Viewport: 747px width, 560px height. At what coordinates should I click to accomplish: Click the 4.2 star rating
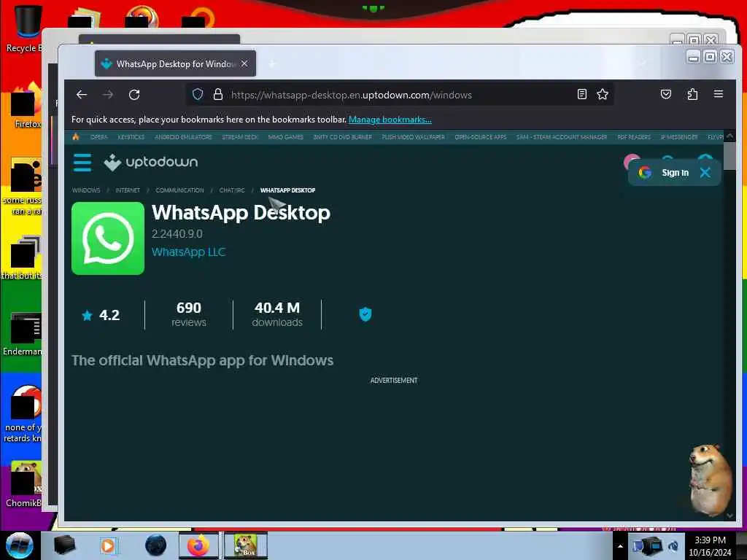pos(101,315)
